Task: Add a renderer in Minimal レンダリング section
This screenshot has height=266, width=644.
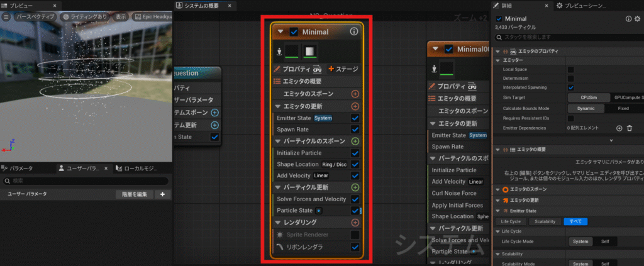Action: point(355,223)
